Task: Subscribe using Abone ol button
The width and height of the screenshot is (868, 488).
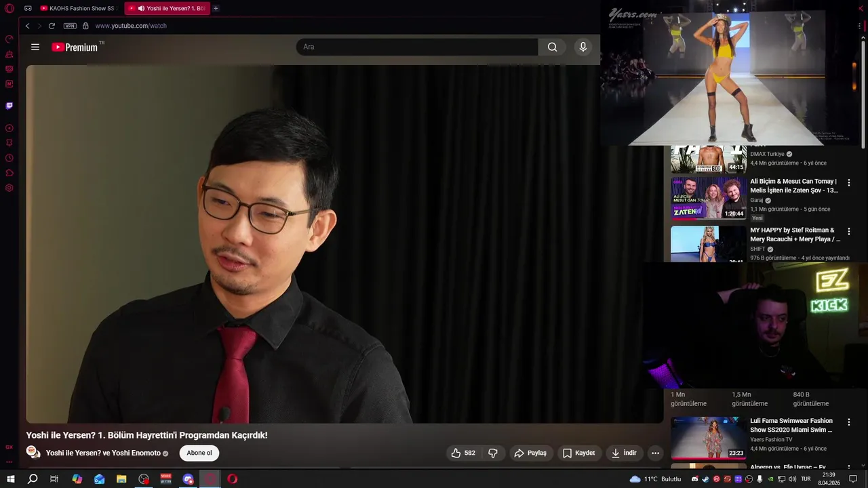Action: 199,453
